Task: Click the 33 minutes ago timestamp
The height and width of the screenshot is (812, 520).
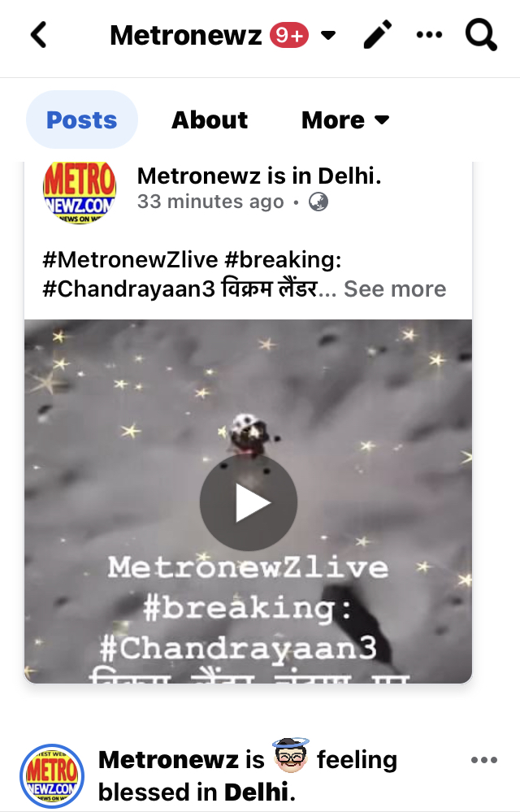Action: (210, 202)
